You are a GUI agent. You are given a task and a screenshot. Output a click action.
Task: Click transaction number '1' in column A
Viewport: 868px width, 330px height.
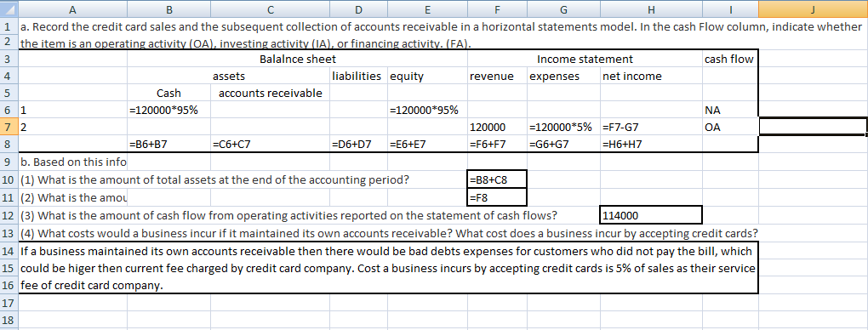click(x=73, y=110)
